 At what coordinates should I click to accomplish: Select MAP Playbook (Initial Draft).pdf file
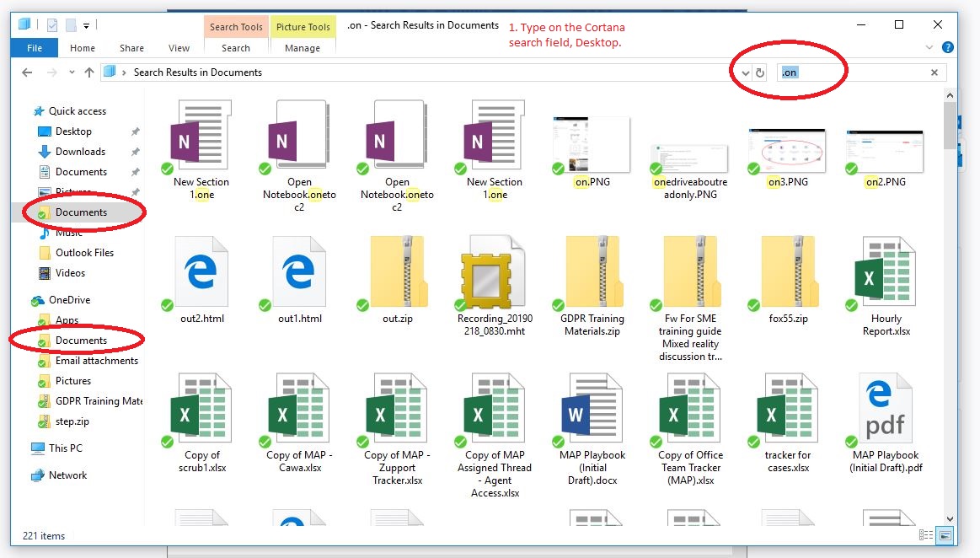point(886,422)
